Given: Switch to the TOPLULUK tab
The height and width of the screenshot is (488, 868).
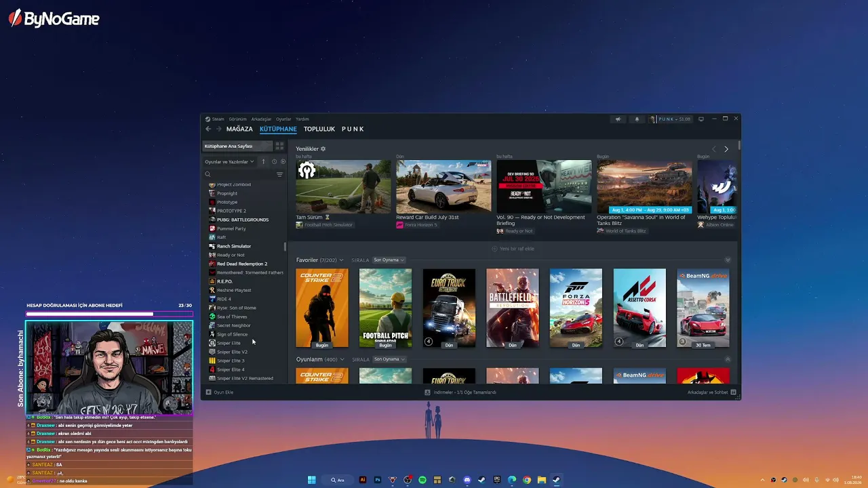Looking at the screenshot, I should (319, 129).
